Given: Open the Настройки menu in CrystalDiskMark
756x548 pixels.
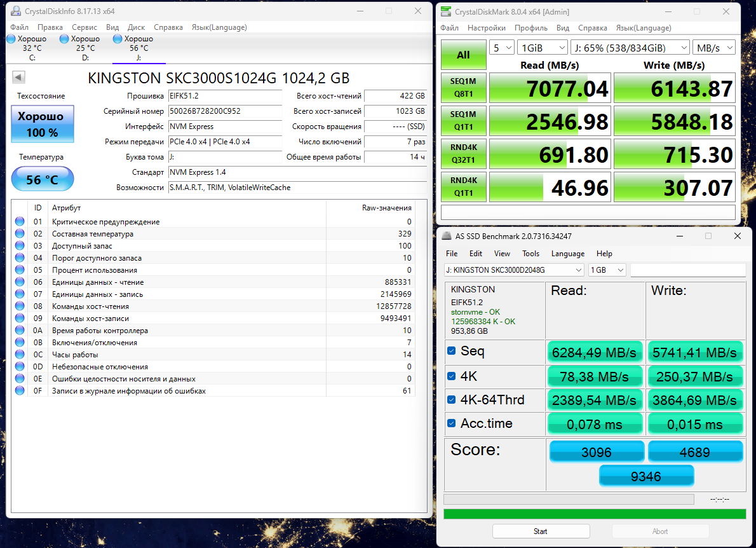Looking at the screenshot, I should point(487,28).
